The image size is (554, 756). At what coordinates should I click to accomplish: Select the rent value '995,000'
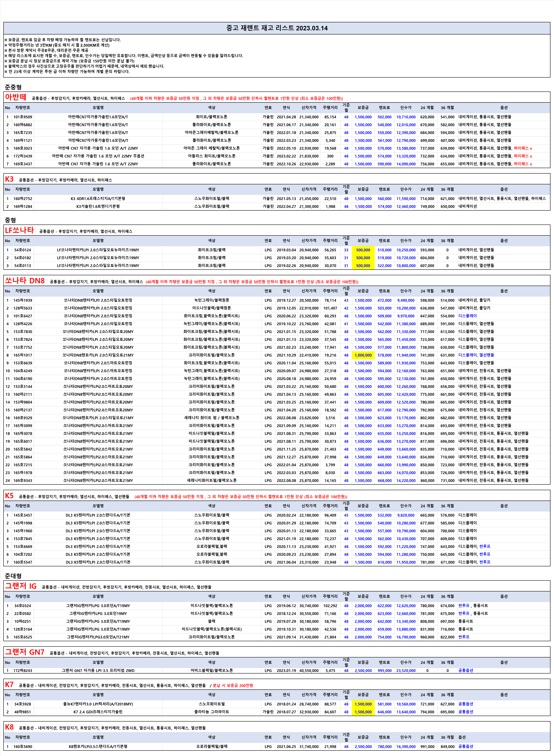tap(385, 671)
